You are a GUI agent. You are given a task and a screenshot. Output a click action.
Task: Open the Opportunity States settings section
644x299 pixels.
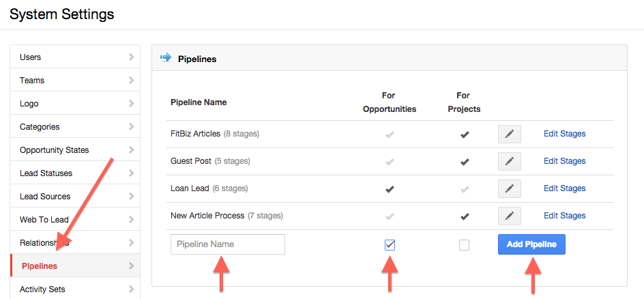click(x=55, y=150)
